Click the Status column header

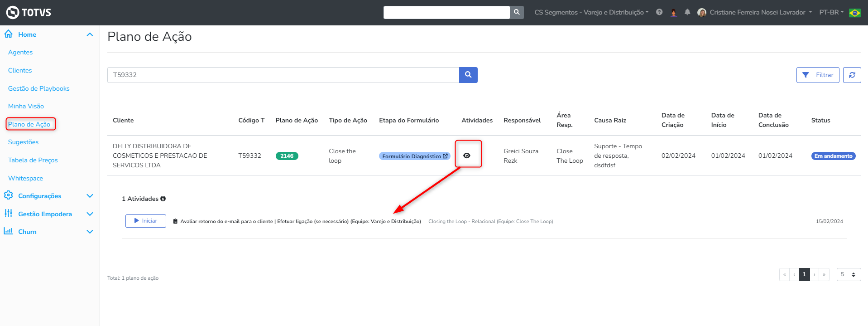point(820,120)
